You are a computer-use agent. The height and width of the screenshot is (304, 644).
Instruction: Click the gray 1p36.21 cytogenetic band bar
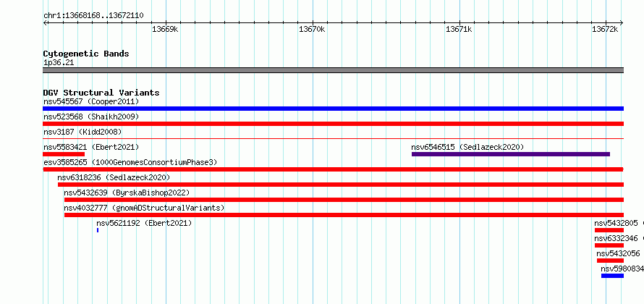[x=333, y=70]
